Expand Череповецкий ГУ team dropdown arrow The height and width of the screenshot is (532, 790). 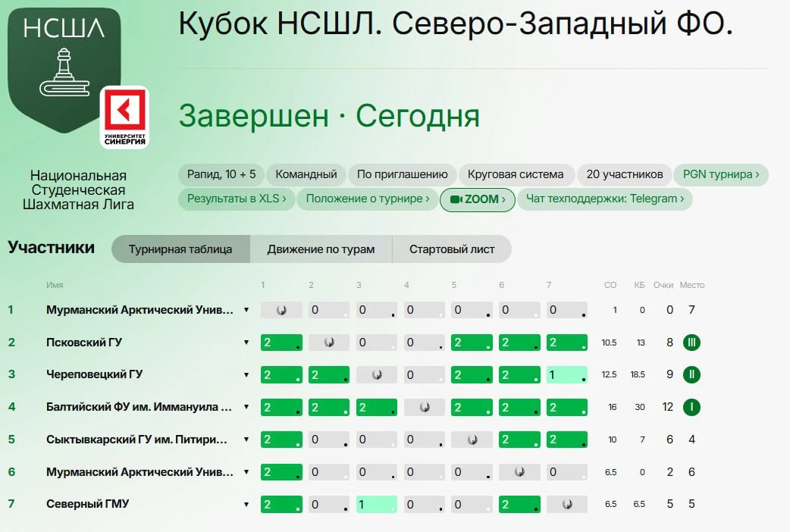coord(246,375)
